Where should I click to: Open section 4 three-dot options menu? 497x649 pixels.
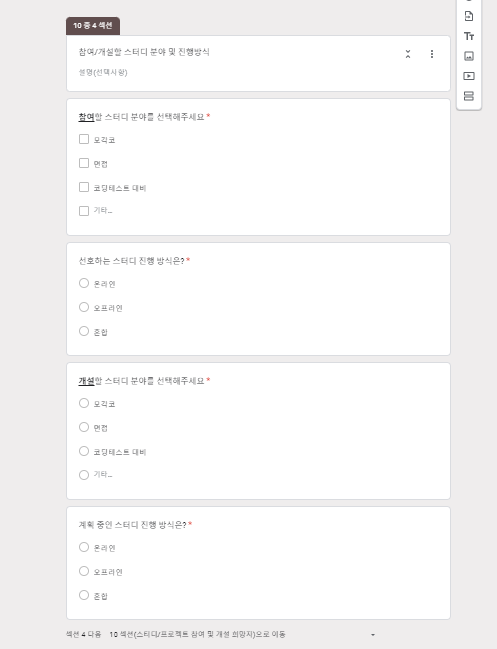click(x=432, y=54)
